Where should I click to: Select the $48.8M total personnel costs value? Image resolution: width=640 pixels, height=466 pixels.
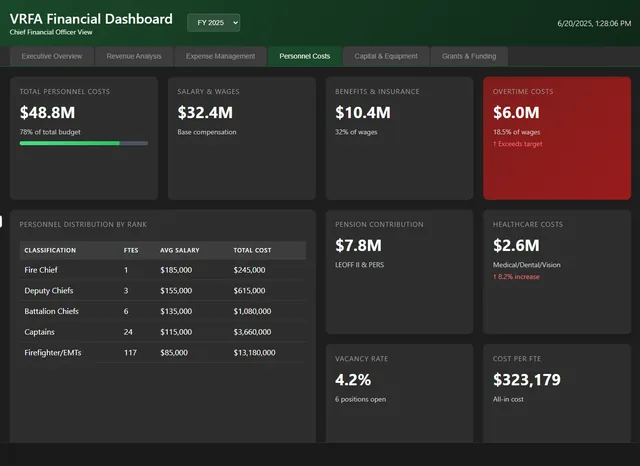47,113
